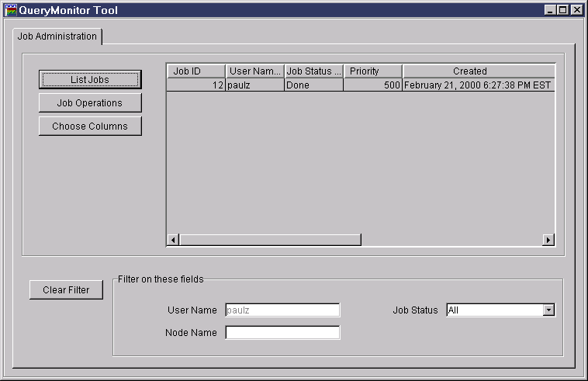Screen dimensions: 588x381
Task: Open the Choose Columns dialog
Action: tap(90, 126)
